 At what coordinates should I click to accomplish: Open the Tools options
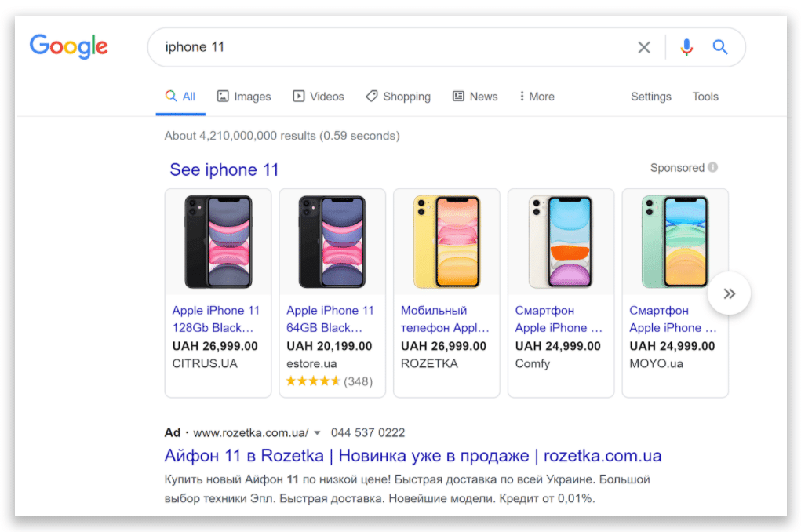pyautogui.click(x=705, y=97)
